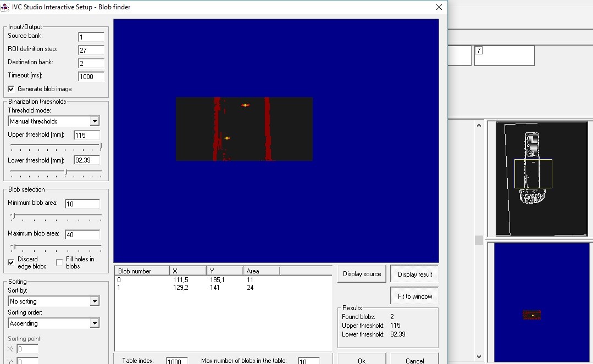Click the Lower threshold slider handle
The height and width of the screenshot is (364, 593).
[66, 172]
